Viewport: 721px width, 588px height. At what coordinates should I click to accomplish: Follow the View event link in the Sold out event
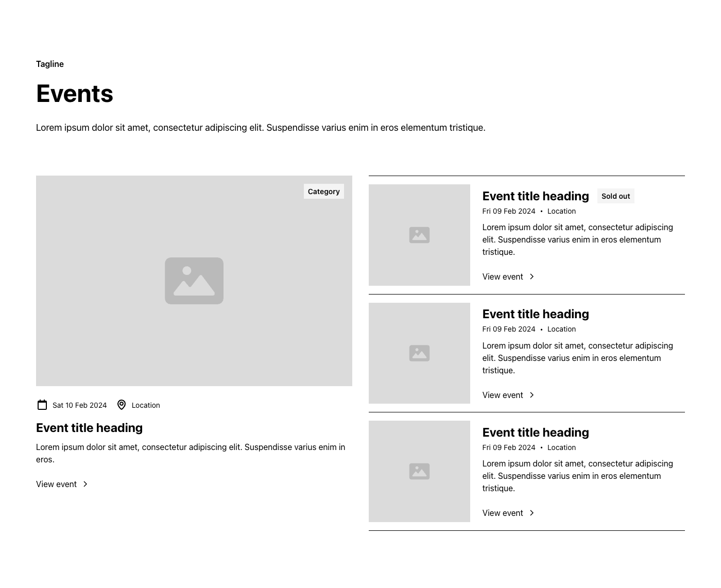pyautogui.click(x=509, y=276)
